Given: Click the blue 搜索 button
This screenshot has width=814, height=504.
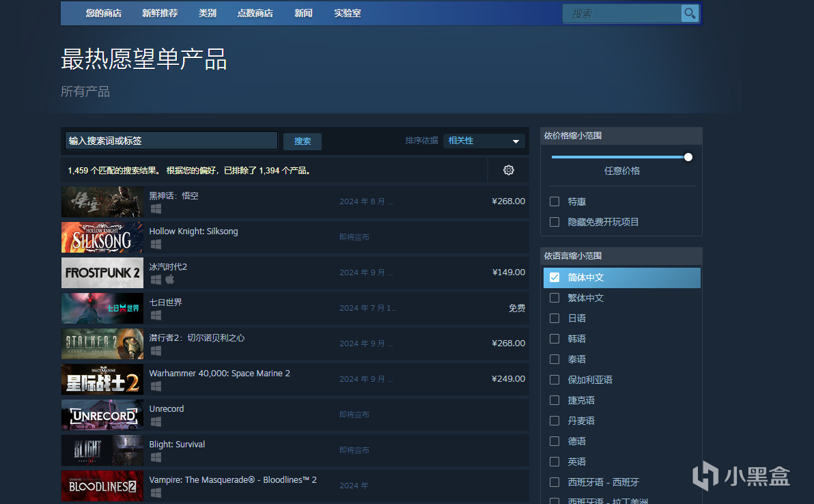Looking at the screenshot, I should pyautogui.click(x=303, y=141).
